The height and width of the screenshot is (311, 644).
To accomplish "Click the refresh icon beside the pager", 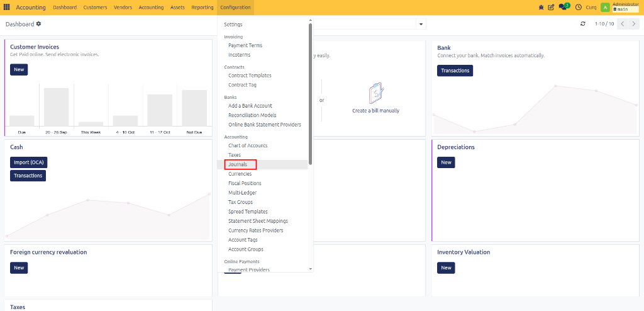I will click(583, 24).
